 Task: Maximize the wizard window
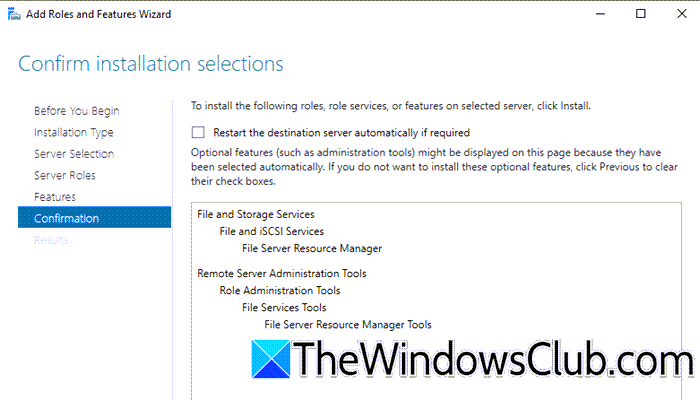(x=641, y=14)
